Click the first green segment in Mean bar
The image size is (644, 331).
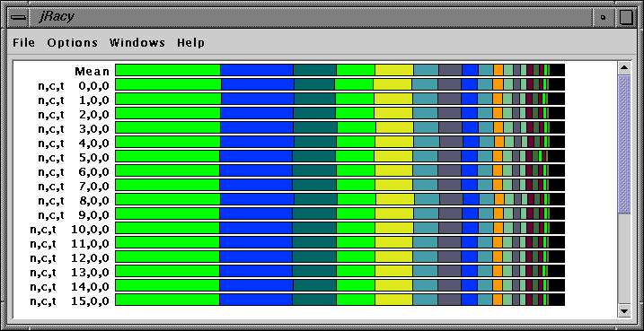pos(168,70)
